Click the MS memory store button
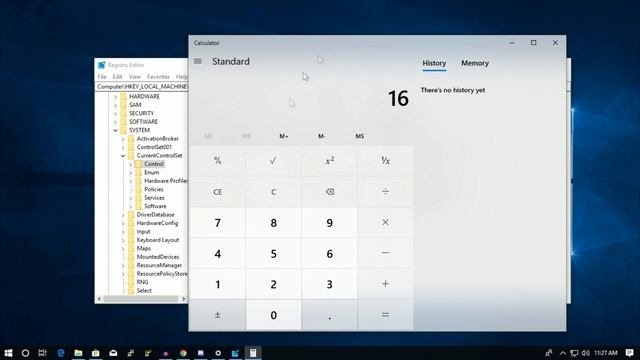The width and height of the screenshot is (640, 360). (x=359, y=136)
